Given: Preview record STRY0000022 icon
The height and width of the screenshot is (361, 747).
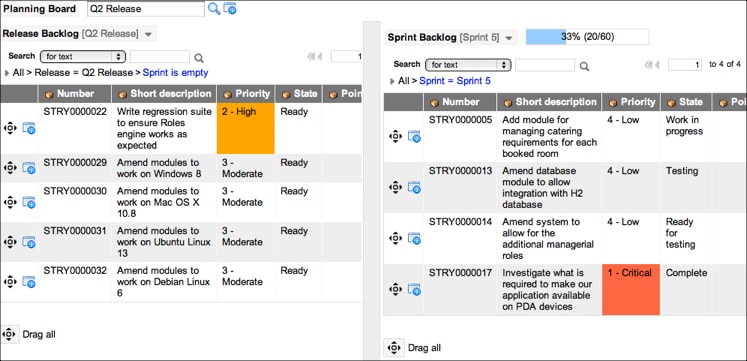Looking at the screenshot, I should [x=29, y=128].
